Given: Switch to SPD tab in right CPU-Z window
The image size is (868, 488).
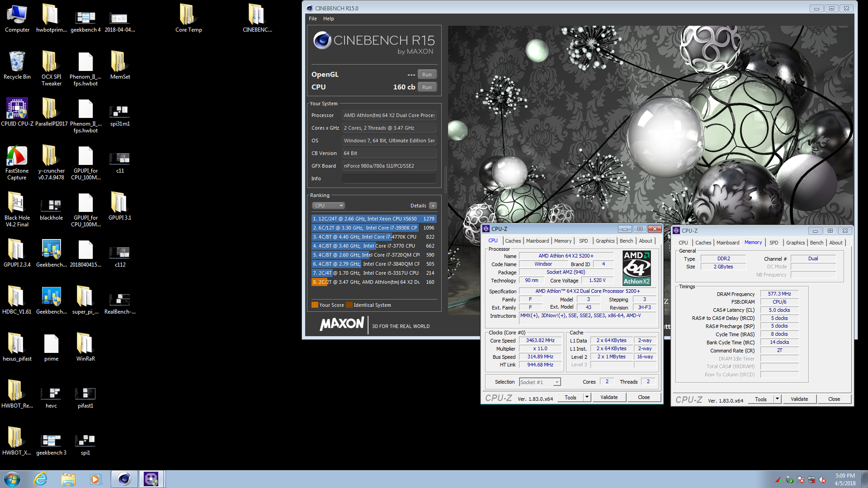Looking at the screenshot, I should click(x=774, y=243).
